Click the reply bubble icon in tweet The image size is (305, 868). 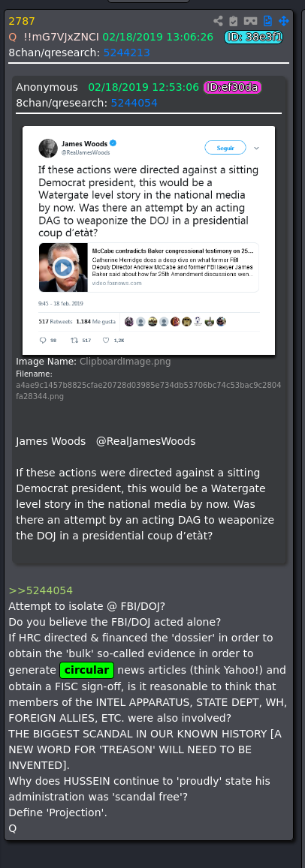(44, 341)
